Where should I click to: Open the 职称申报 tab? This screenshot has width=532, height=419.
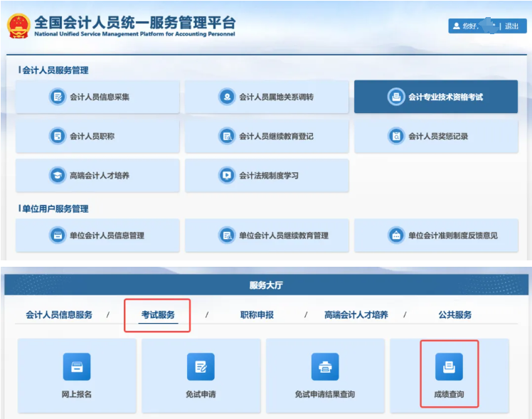(x=257, y=314)
